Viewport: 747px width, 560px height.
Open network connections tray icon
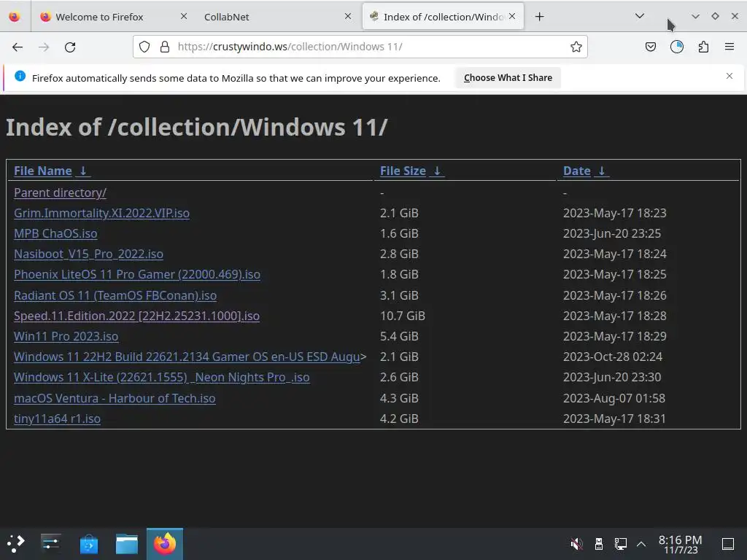(620, 543)
